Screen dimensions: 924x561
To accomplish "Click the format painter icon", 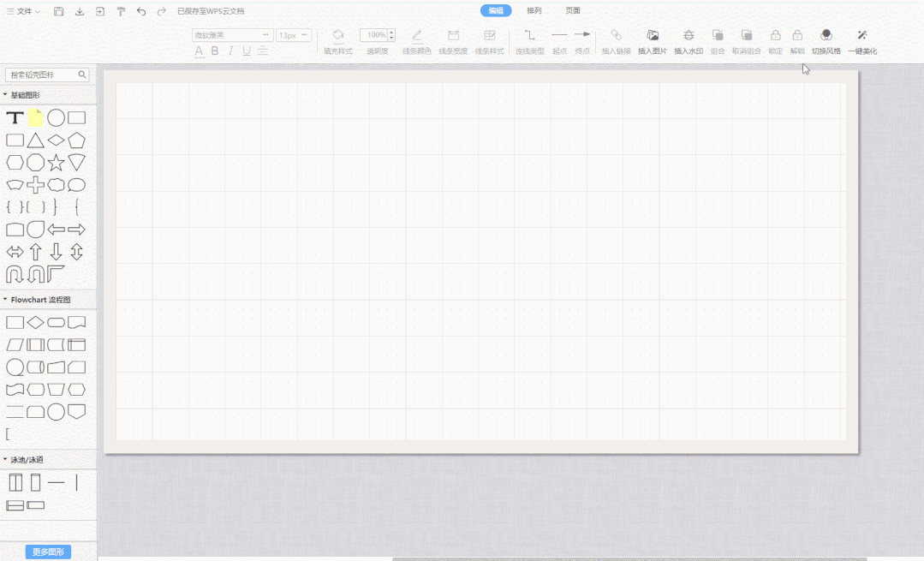I will [121, 11].
